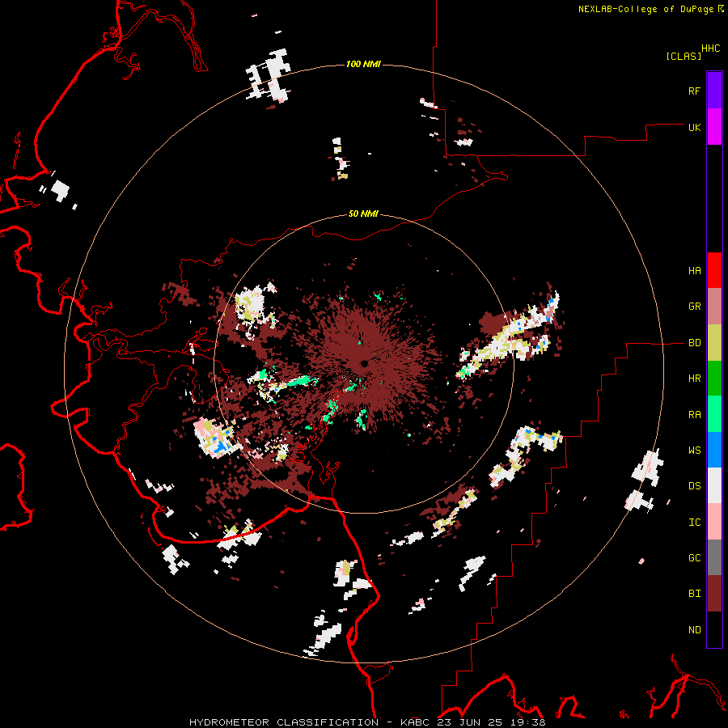The image size is (728, 728).
Task: Click the "BI" legend label
Action: tap(694, 594)
